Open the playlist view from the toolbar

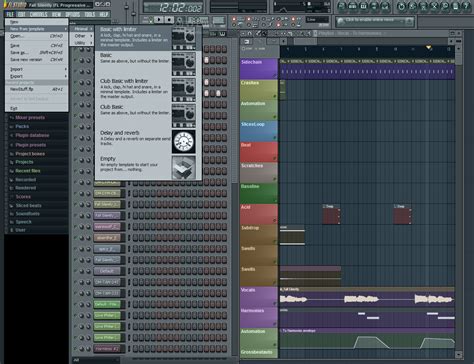click(x=341, y=6)
